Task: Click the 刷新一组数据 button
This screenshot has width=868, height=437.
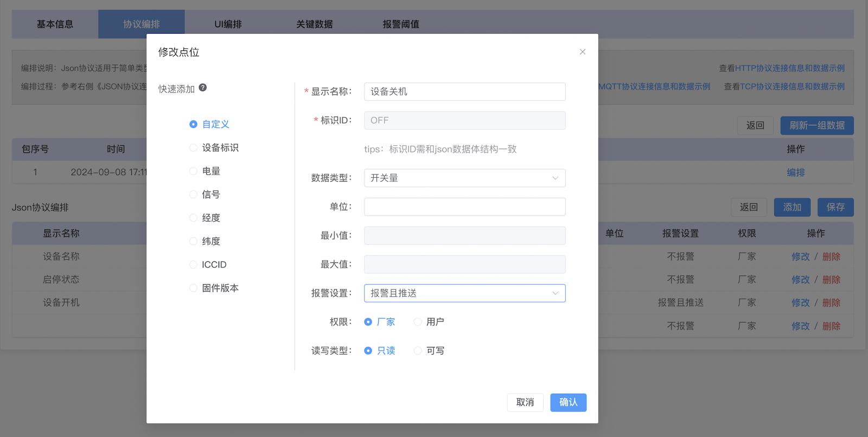Action: point(817,125)
